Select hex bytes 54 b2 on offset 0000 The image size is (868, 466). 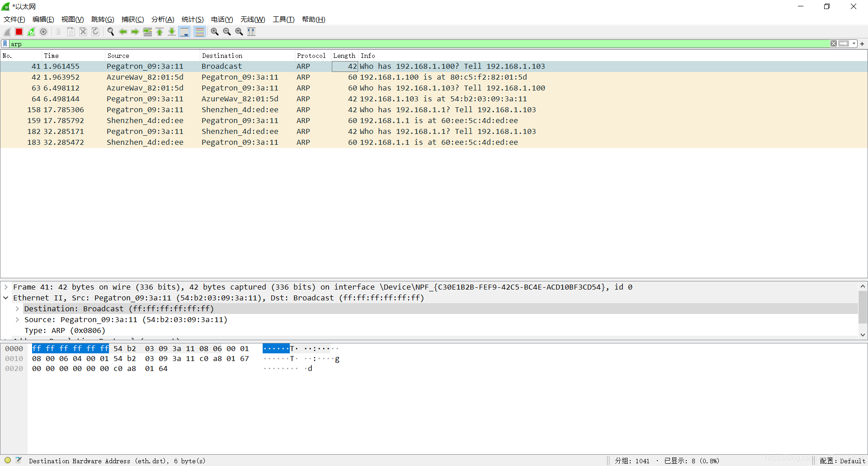[x=125, y=348]
